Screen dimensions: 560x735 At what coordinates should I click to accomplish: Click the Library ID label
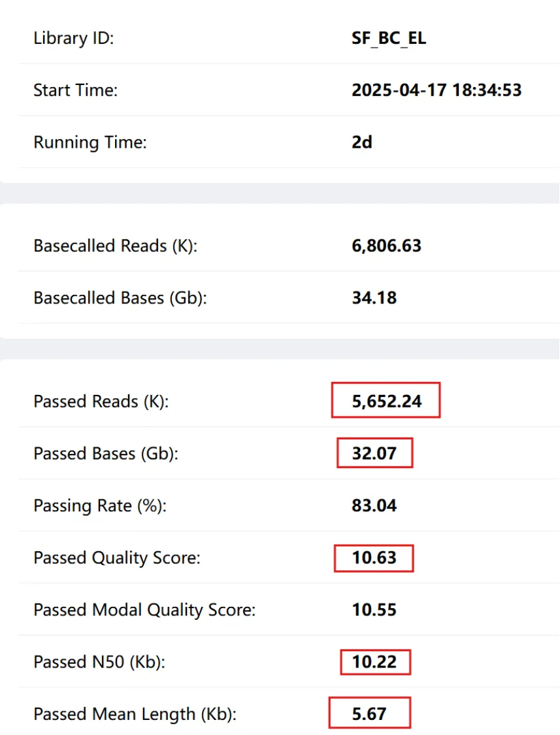(x=73, y=38)
